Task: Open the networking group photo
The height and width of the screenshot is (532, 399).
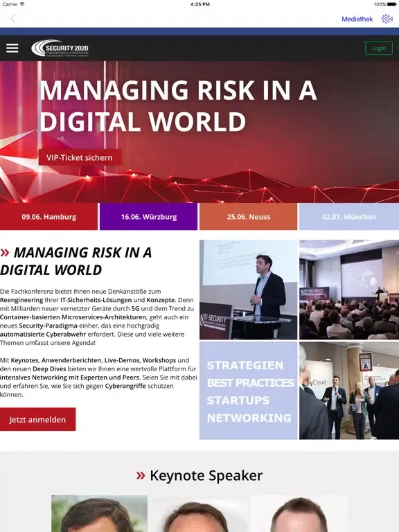Action: [x=349, y=391]
